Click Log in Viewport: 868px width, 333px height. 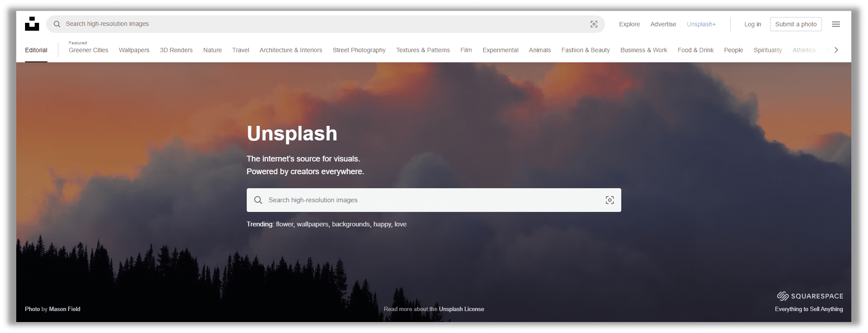pos(753,24)
